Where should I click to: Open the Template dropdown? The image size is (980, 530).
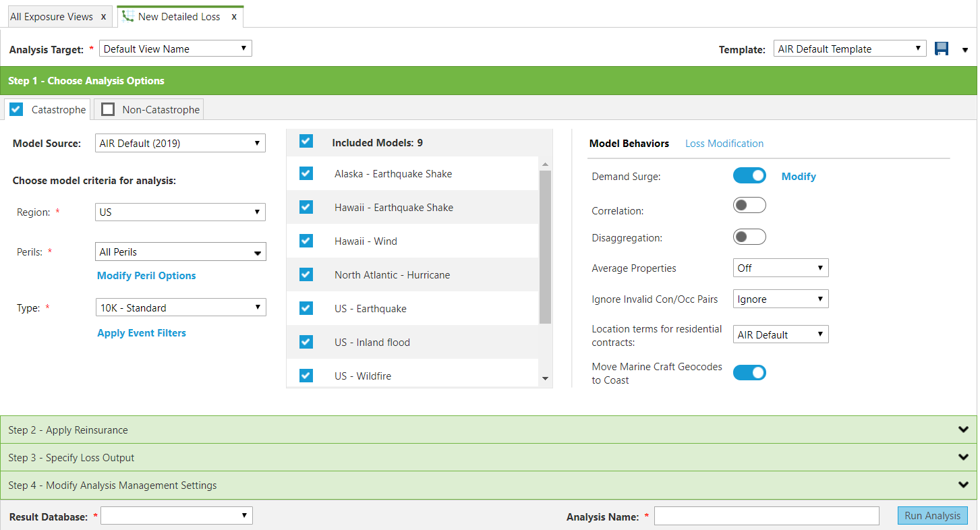click(x=850, y=49)
